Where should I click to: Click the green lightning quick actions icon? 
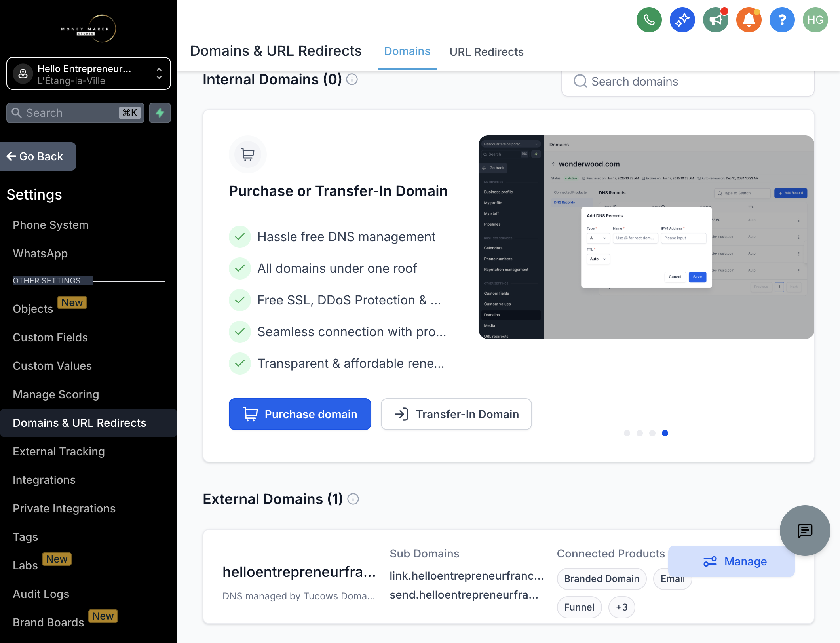pyautogui.click(x=160, y=113)
